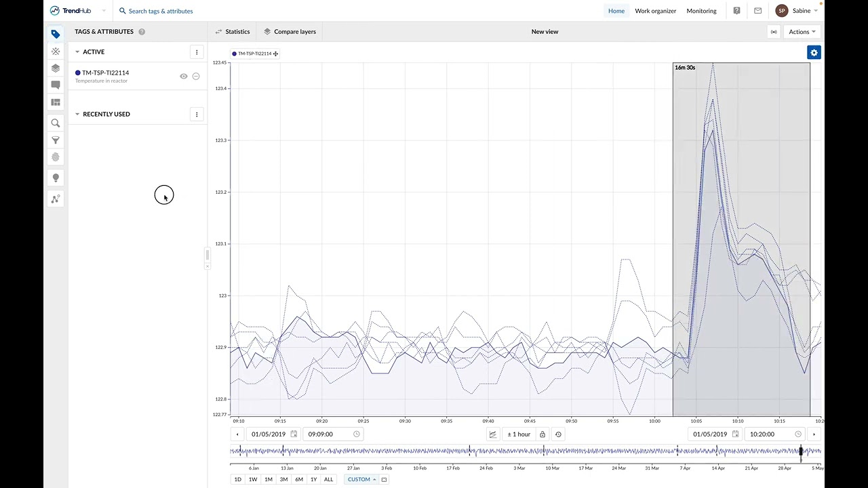Collapse the ACTIVE section
The height and width of the screenshot is (488, 868).
[x=77, y=52]
